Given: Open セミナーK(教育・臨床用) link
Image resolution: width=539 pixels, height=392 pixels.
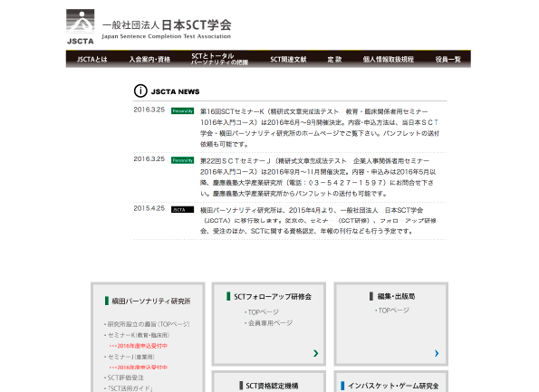Looking at the screenshot, I should coord(139,335).
